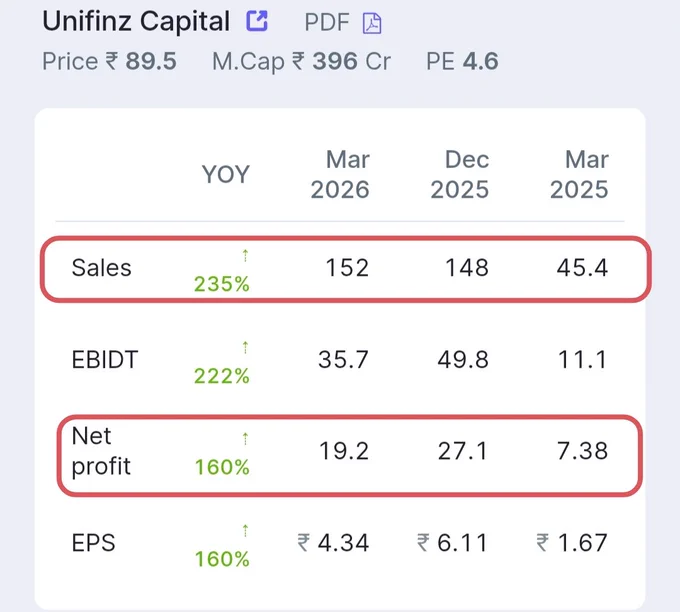Click the EPS row label
The width and height of the screenshot is (680, 612).
tap(94, 543)
